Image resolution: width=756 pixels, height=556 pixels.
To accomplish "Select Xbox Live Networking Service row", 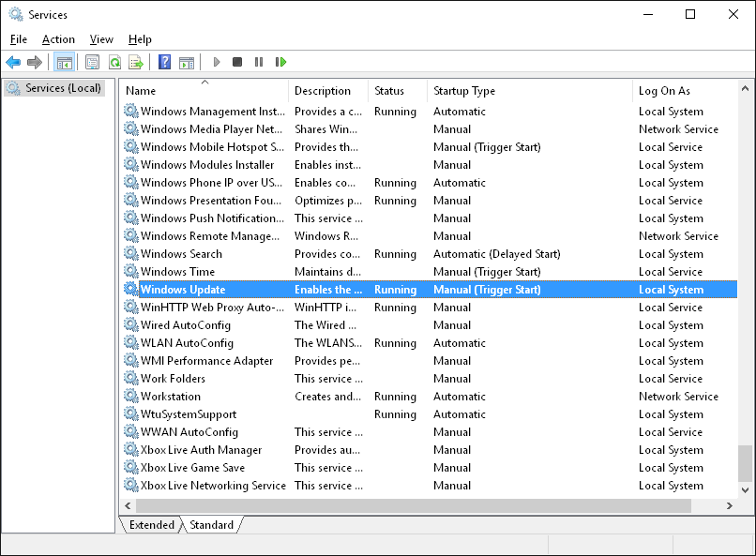I will [x=431, y=485].
